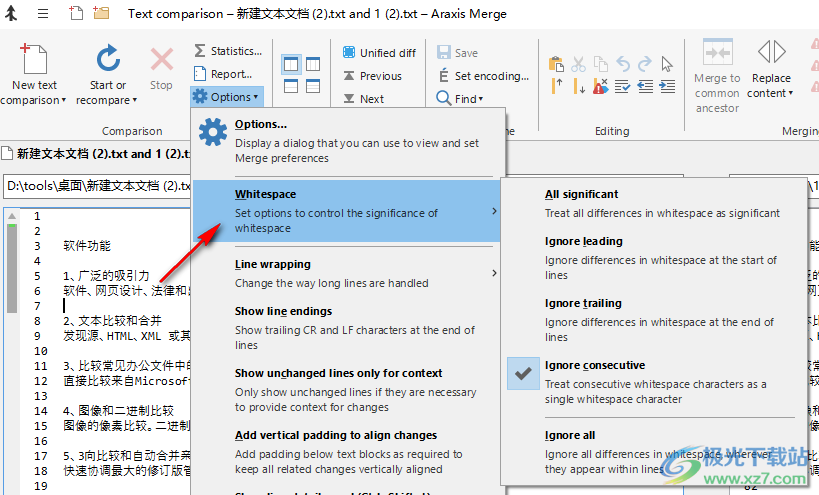Screen dimensions: 819x495
Task: Jump to Previous change
Action: coord(372,76)
